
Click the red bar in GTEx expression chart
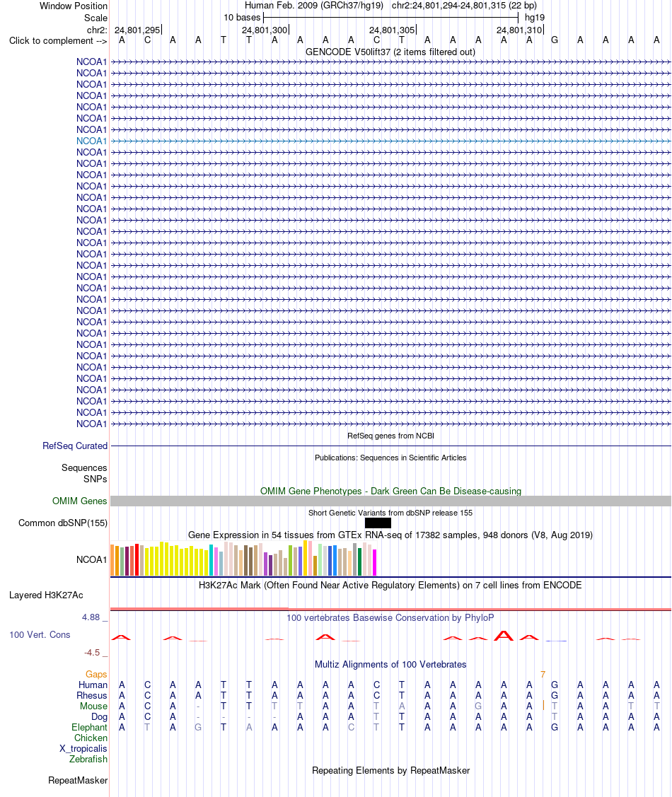tap(137, 559)
